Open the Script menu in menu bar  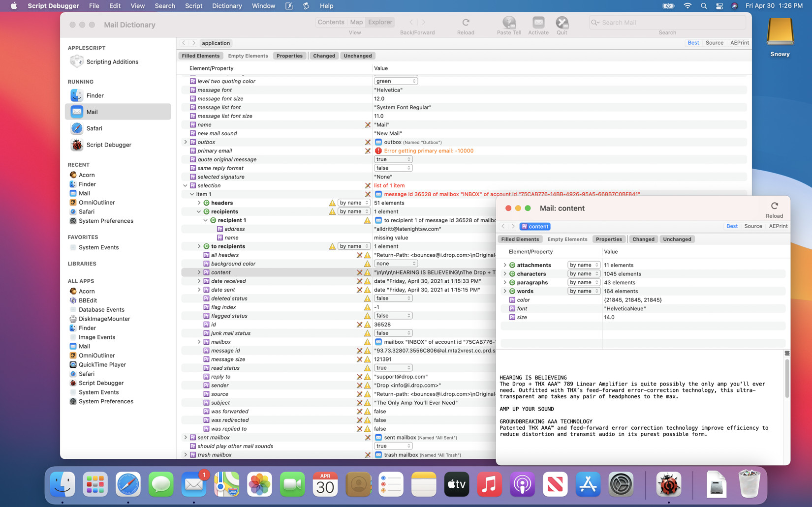pos(193,6)
